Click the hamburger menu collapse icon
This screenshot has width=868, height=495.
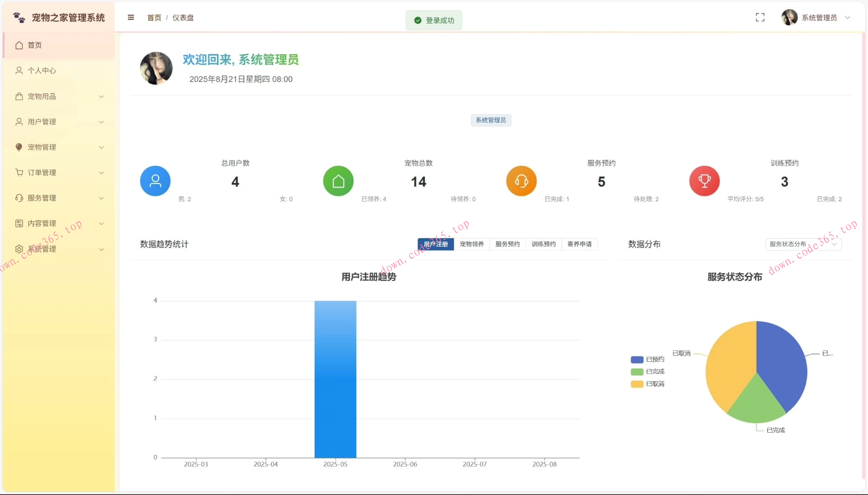131,17
